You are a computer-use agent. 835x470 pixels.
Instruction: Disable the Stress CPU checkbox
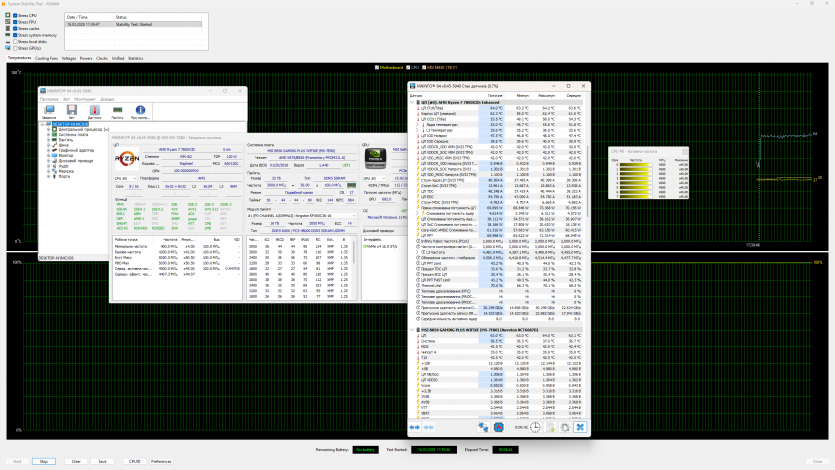click(14, 17)
